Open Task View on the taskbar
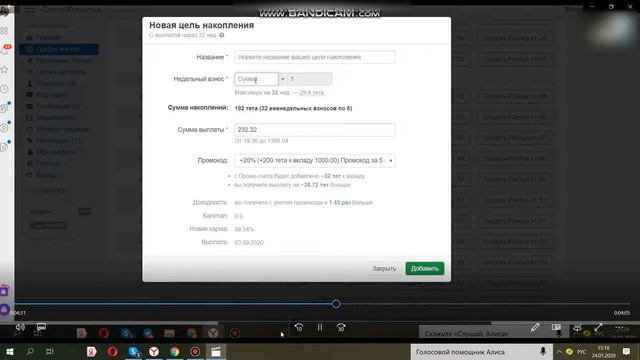The image size is (640, 360). (x=50, y=351)
